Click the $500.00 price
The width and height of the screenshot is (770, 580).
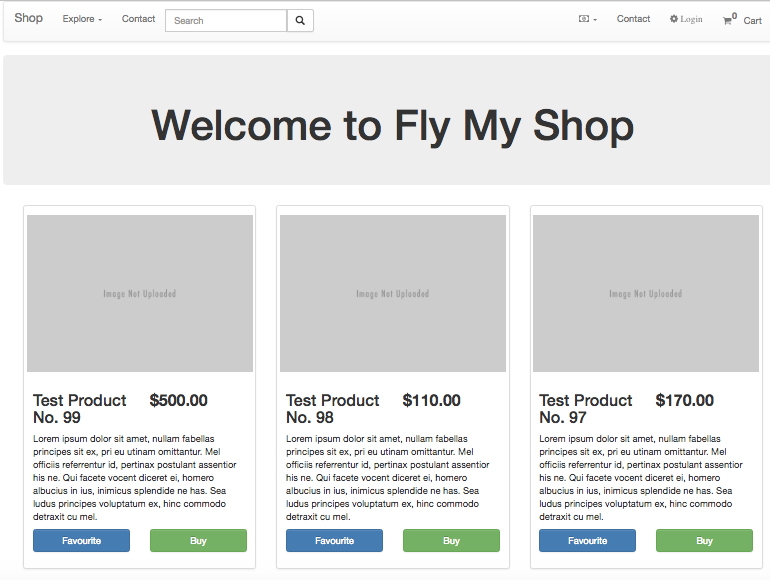(x=179, y=400)
